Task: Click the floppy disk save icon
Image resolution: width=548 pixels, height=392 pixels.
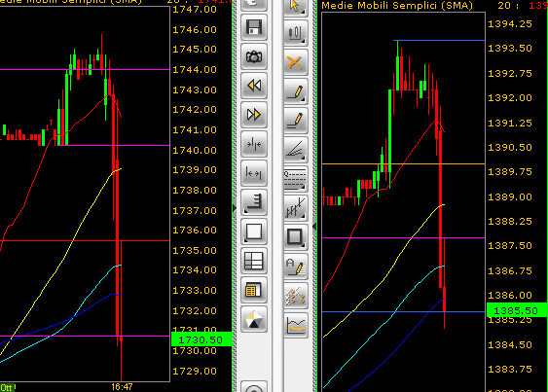Action: tap(254, 27)
